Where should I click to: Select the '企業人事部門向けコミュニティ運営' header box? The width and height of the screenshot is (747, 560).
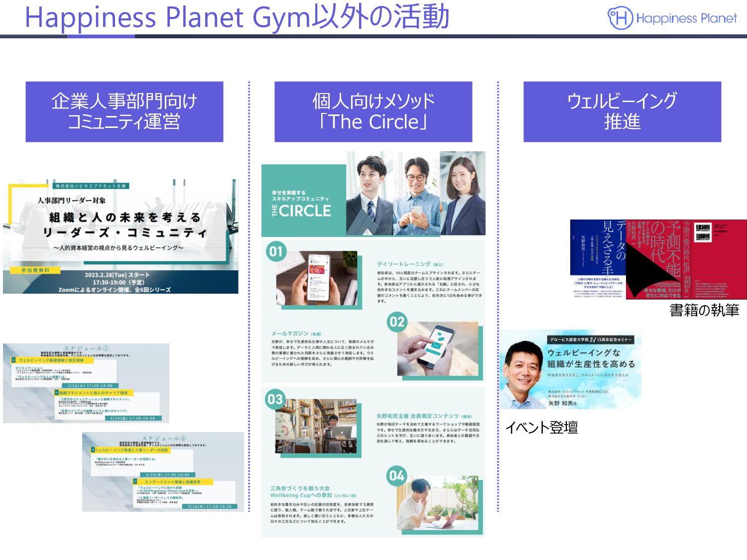click(x=124, y=112)
